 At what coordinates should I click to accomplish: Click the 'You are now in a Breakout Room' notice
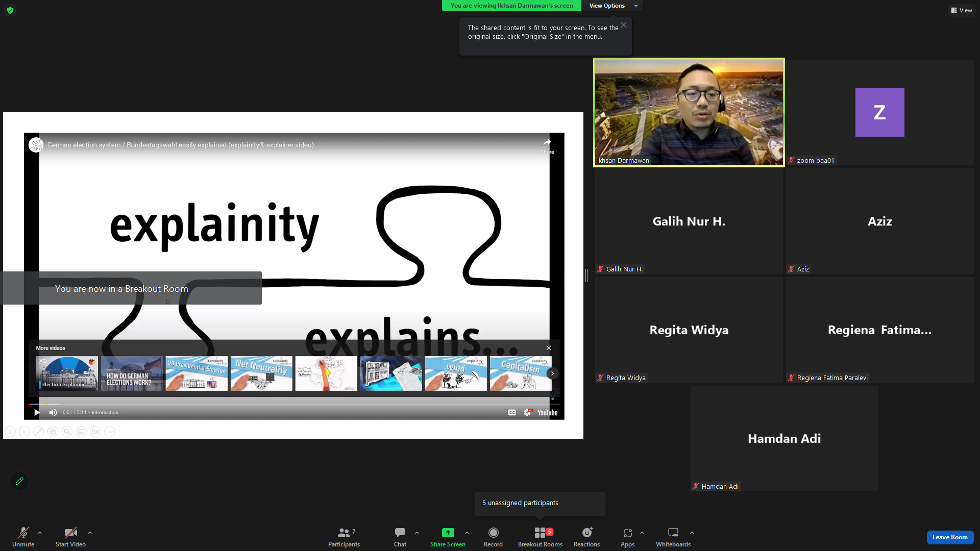click(x=132, y=288)
